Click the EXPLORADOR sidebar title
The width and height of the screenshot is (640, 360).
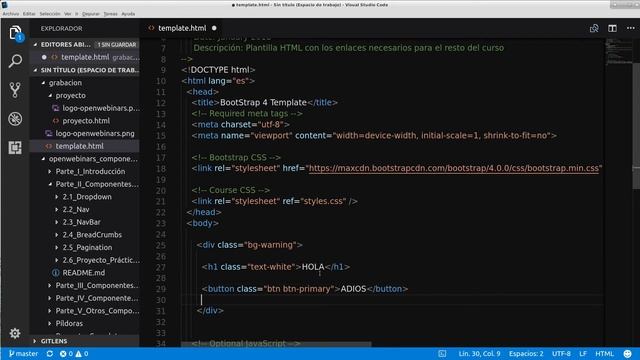(61, 29)
